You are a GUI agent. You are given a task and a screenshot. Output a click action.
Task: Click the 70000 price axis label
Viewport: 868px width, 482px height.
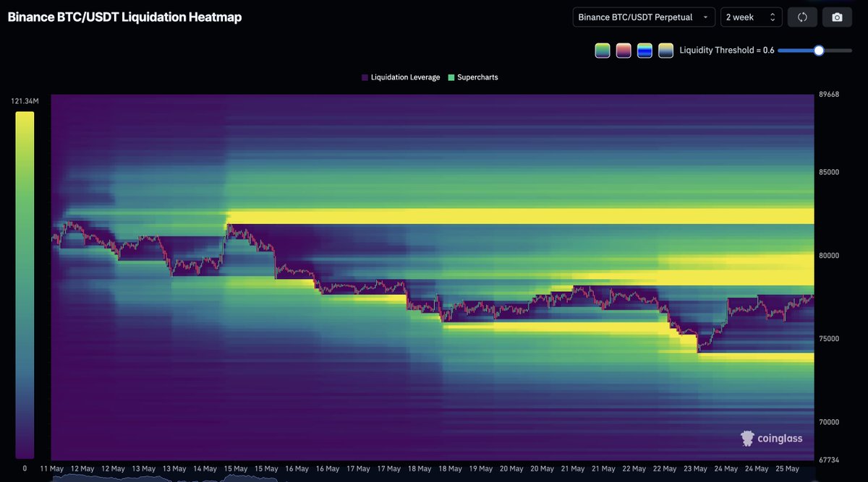point(829,421)
